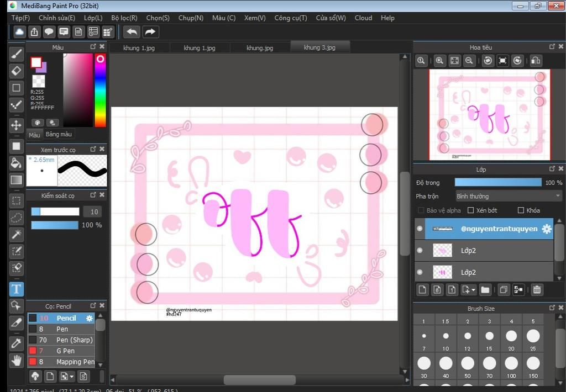Hide the @nguyentrantuquyen layer
Viewport: 566px width, 392px height.
(420, 229)
